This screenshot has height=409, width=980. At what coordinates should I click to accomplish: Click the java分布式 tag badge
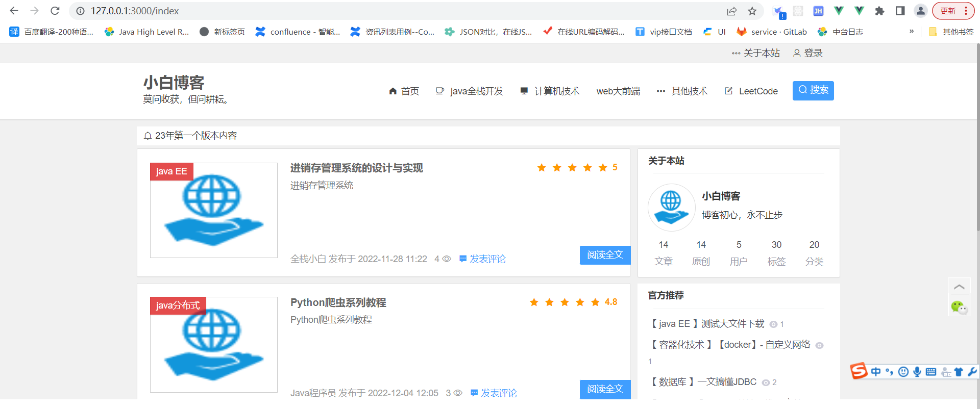click(x=178, y=305)
